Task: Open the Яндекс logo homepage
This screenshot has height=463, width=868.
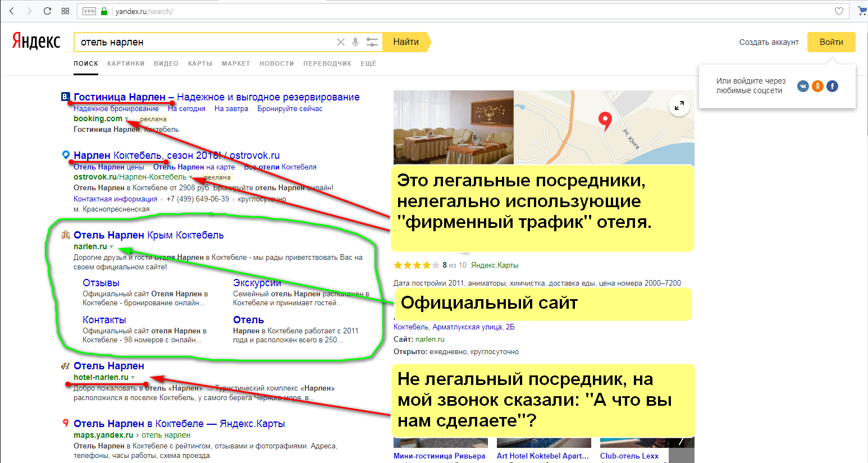Action: [36, 41]
